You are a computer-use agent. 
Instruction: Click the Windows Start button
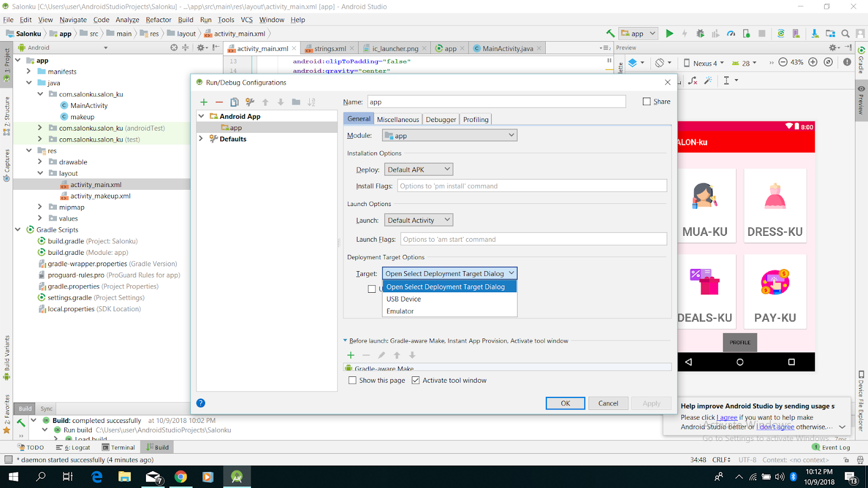pos(13,477)
